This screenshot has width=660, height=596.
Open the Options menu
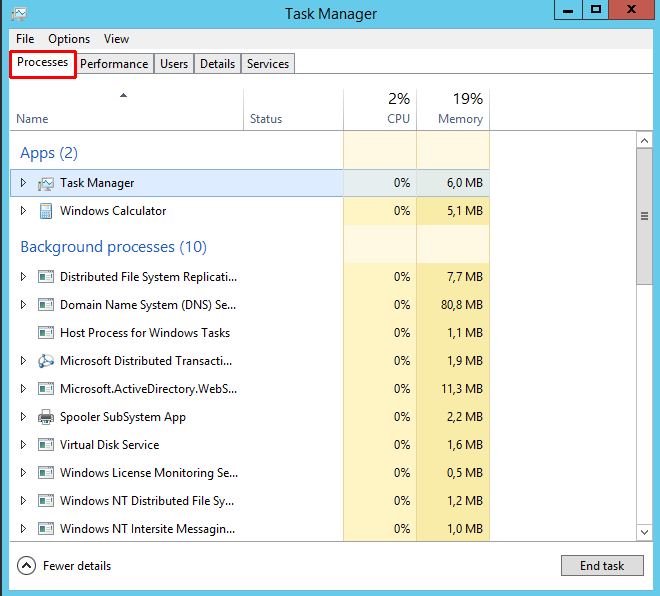pyautogui.click(x=69, y=39)
